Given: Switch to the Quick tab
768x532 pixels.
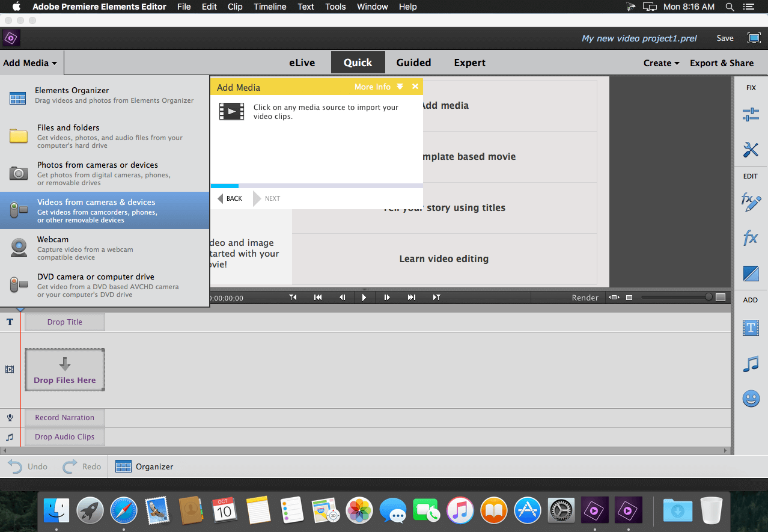Looking at the screenshot, I should pyautogui.click(x=358, y=63).
